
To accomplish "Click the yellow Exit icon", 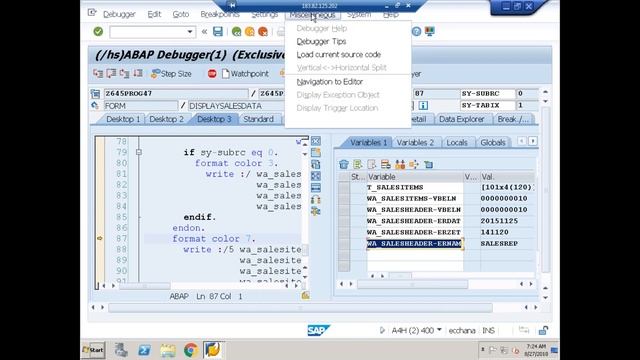I will tap(249, 31).
